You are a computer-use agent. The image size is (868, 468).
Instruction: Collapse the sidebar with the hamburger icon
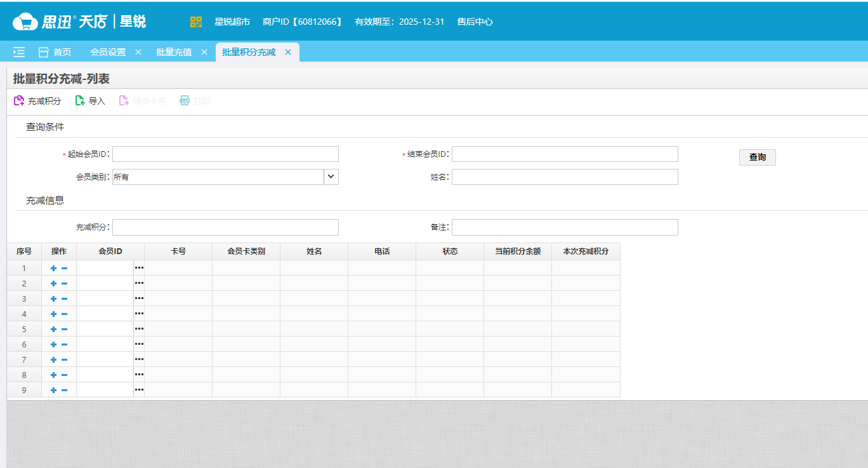tap(18, 52)
